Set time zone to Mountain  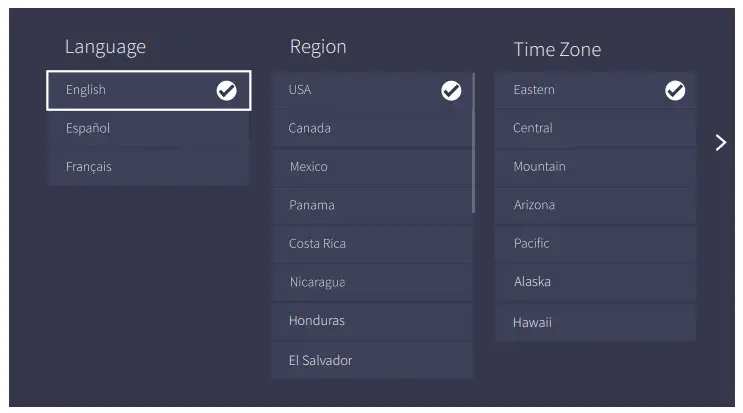point(595,167)
